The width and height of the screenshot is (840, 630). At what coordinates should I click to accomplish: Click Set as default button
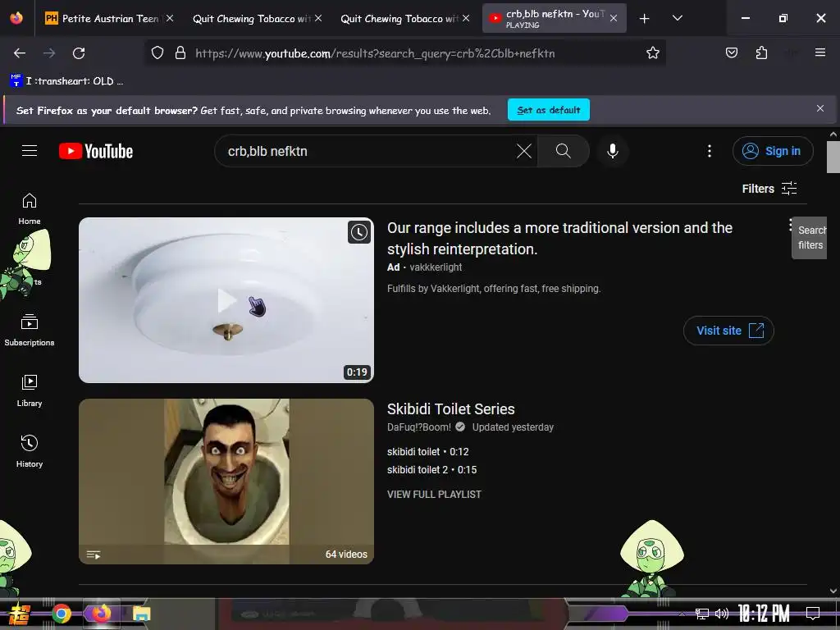tap(549, 110)
